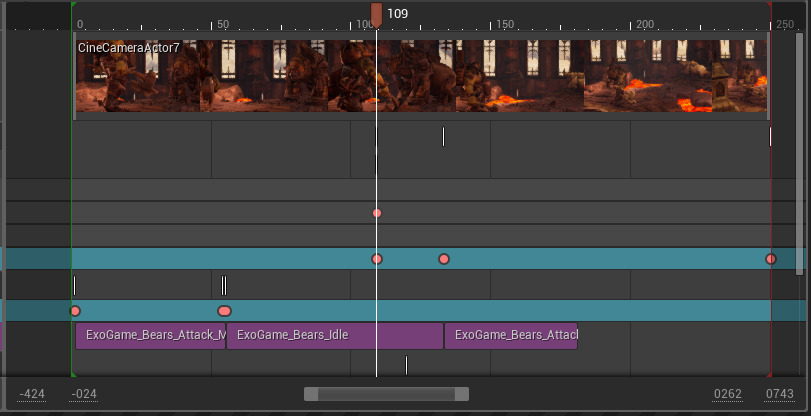Click the -424 view range start field
811x416 pixels.
tap(33, 394)
